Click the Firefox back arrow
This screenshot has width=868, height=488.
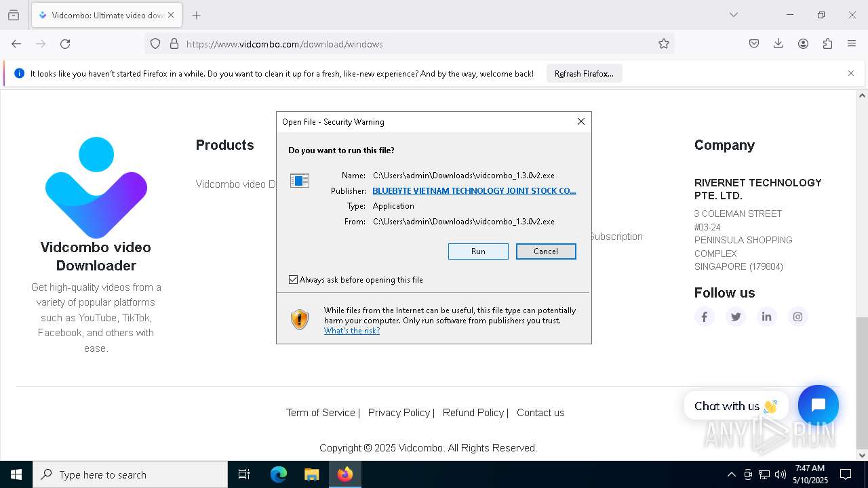pos(16,44)
